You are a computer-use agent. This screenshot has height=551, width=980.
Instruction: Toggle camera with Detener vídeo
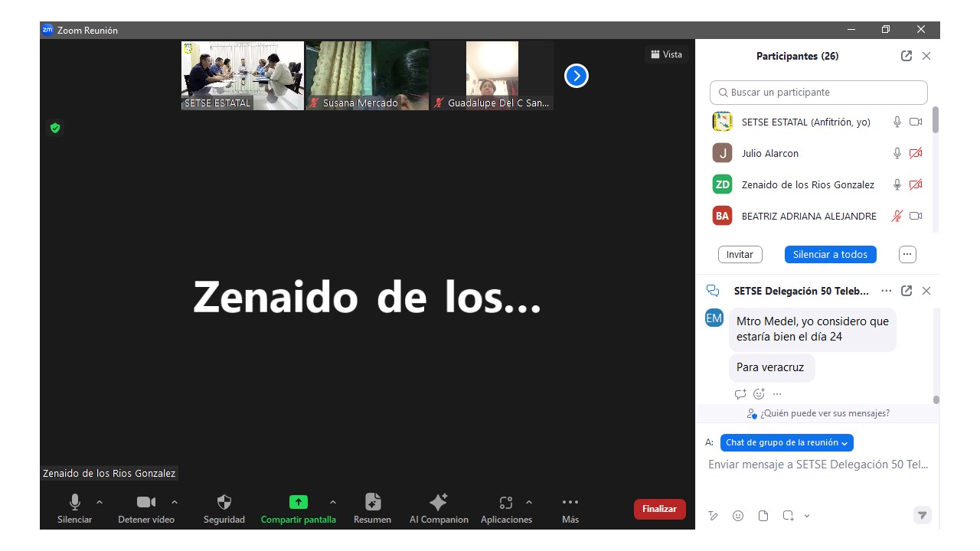pos(145,503)
